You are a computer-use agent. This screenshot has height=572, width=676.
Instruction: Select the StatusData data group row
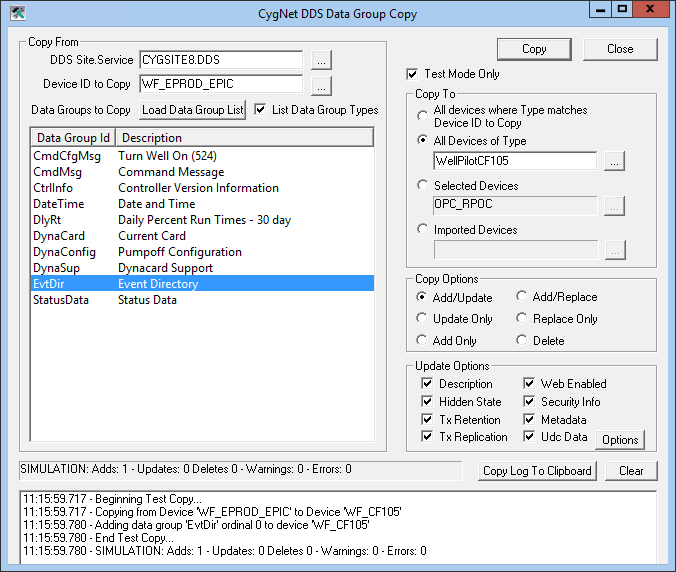point(203,300)
